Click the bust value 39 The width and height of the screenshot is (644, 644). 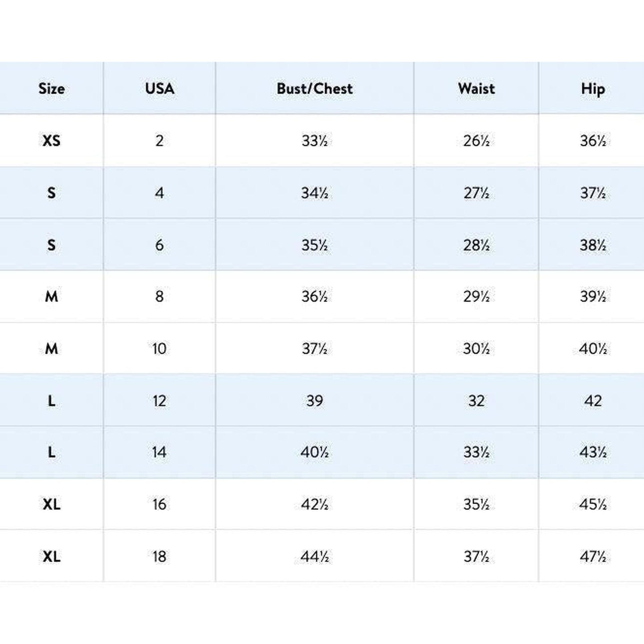315,401
